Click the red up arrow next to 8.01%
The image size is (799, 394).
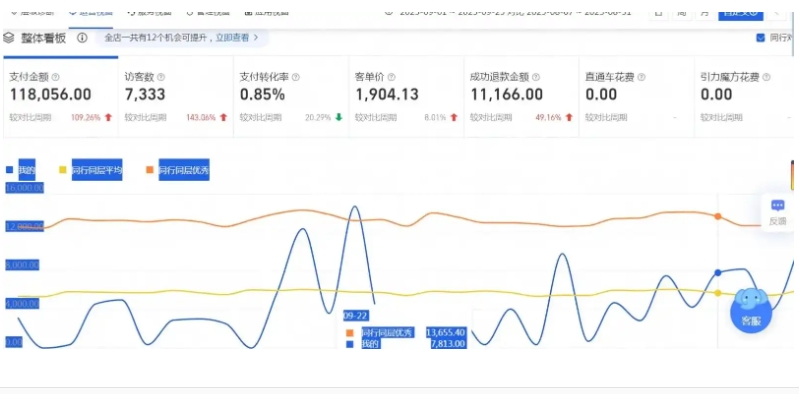click(x=454, y=117)
